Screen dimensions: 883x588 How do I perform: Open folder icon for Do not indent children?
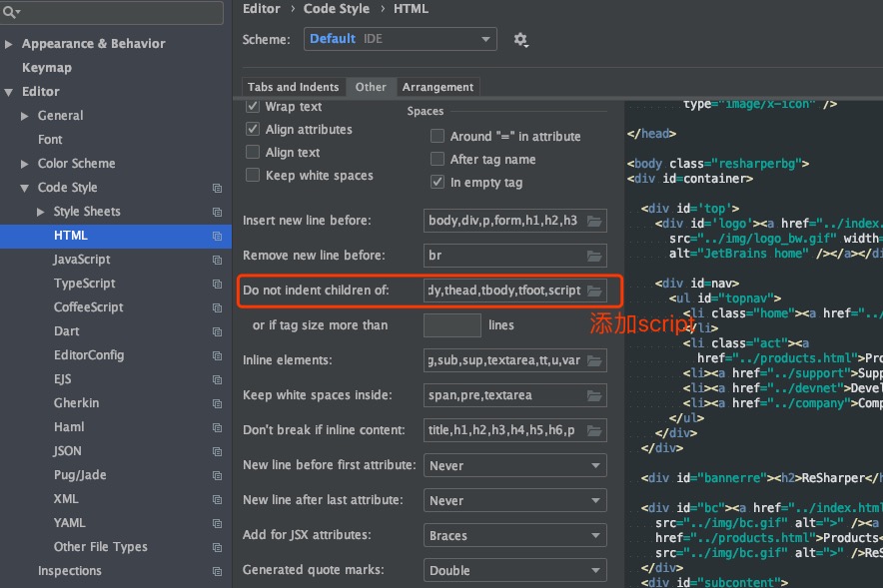tap(594, 291)
